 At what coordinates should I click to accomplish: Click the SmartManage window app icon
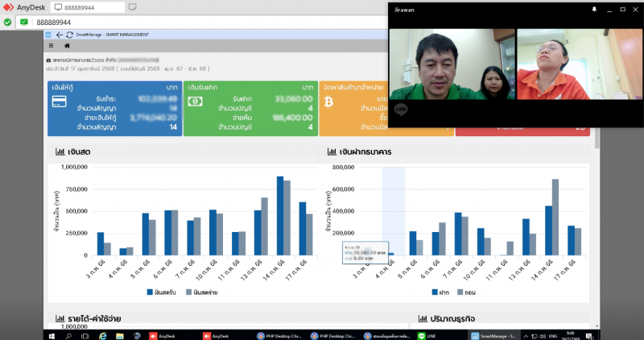(x=48, y=35)
